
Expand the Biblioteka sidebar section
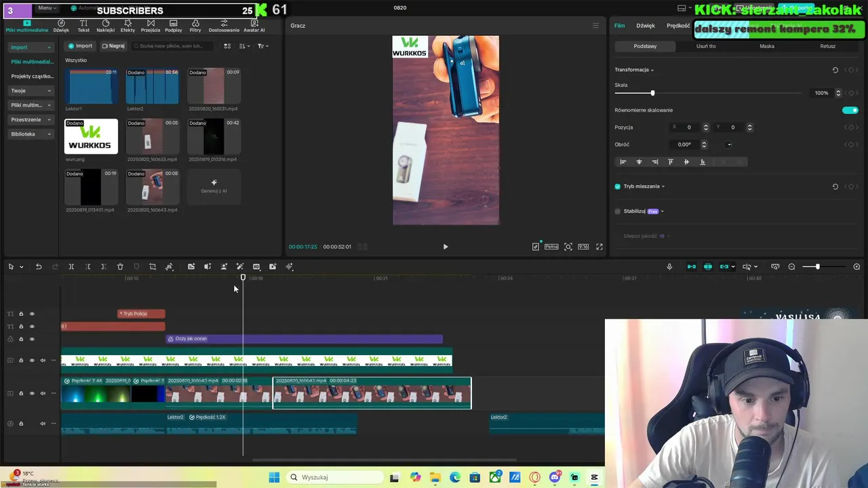click(x=31, y=134)
